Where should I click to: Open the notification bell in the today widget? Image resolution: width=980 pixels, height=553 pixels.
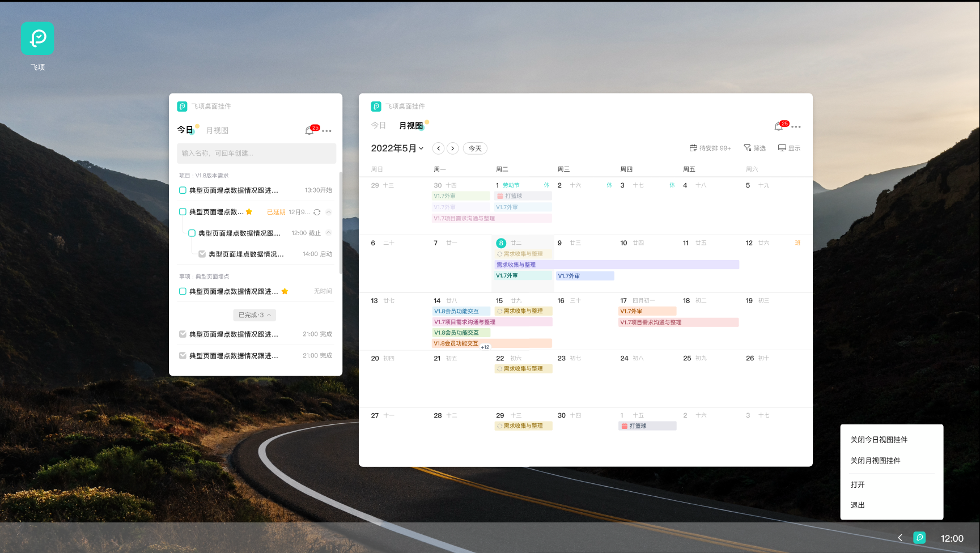click(309, 129)
